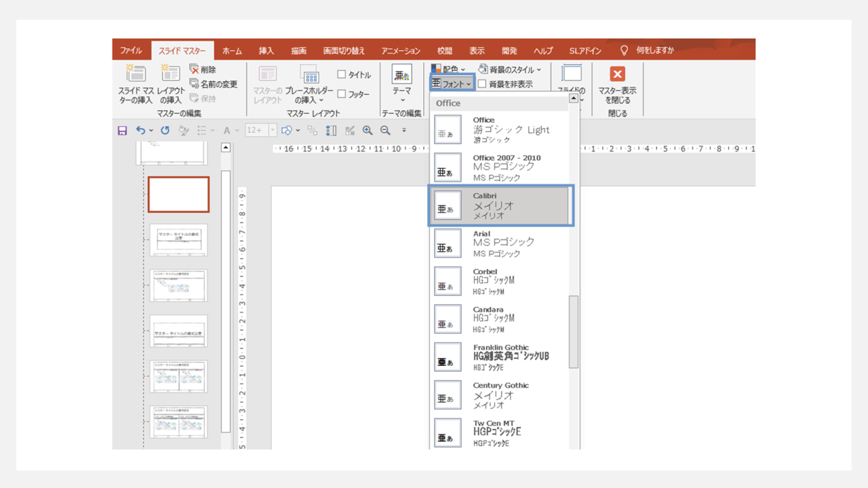The width and height of the screenshot is (868, 488).
Task: Select the Candara font theme
Action: pyautogui.click(x=499, y=319)
